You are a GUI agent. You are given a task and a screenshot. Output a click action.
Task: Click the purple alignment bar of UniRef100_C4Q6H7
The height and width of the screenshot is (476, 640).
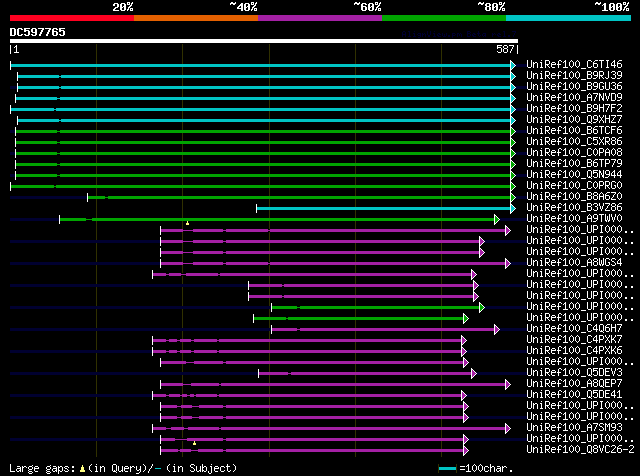click(383, 330)
